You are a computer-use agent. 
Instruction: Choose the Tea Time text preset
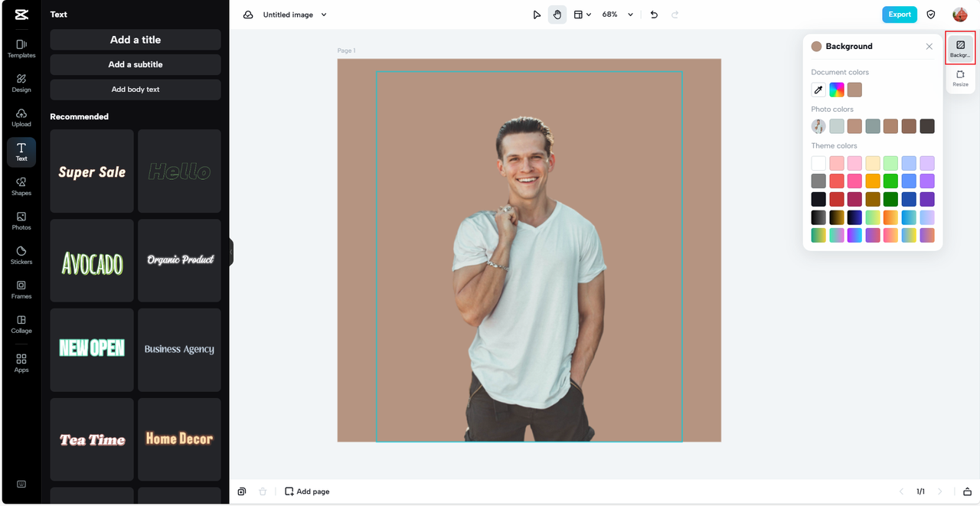(x=92, y=439)
